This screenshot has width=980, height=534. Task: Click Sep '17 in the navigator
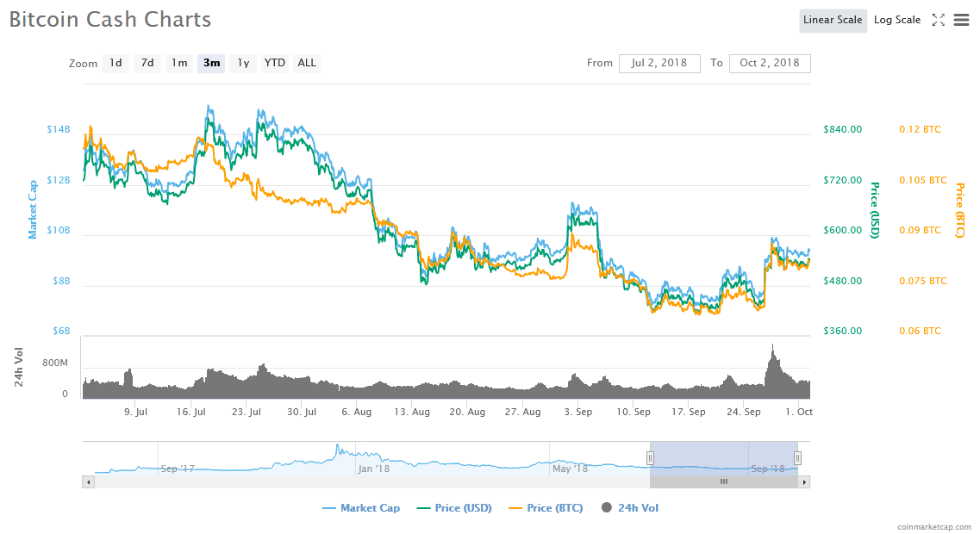(x=178, y=469)
